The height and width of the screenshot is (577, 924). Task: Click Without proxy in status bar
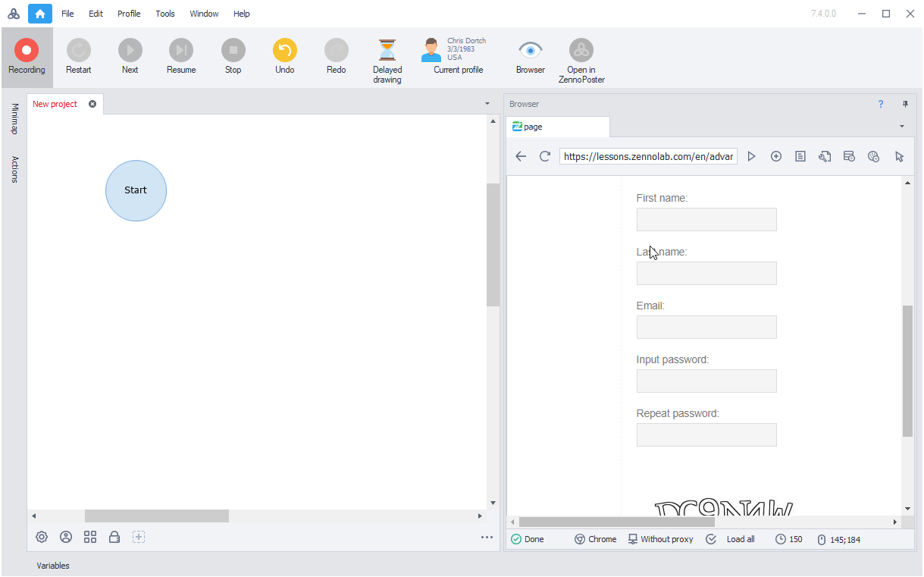(659, 539)
